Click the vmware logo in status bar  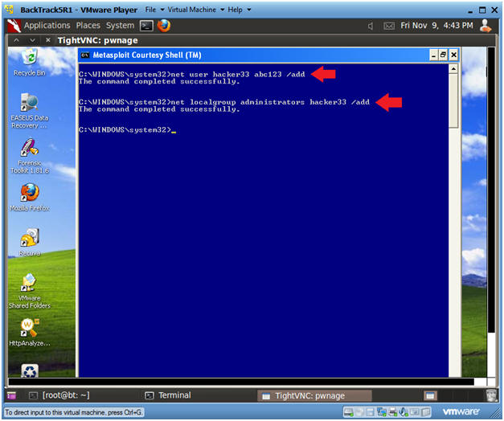pyautogui.click(x=461, y=411)
